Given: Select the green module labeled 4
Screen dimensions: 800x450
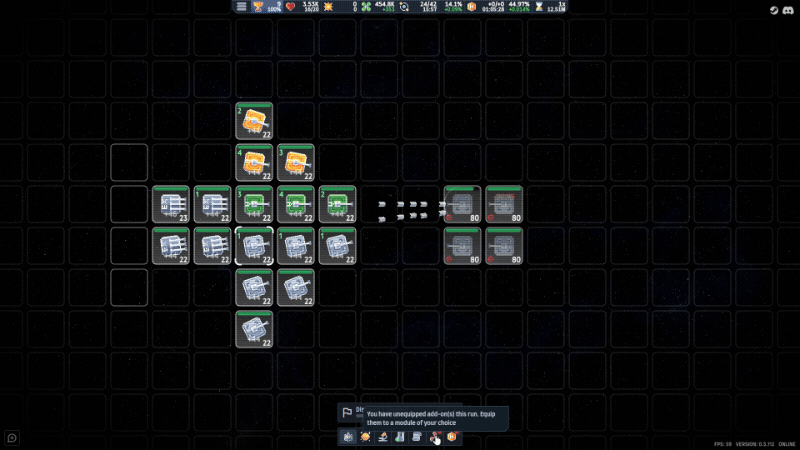Looking at the screenshot, I should [296, 205].
